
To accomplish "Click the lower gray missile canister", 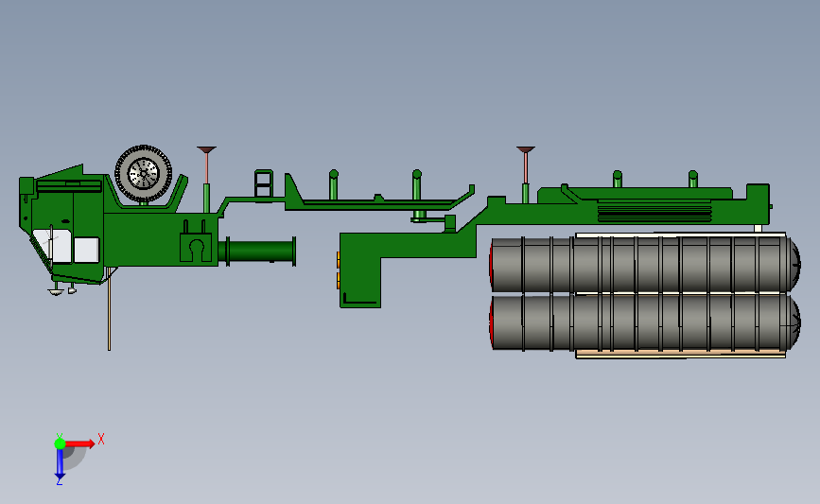I will click(x=645, y=322).
